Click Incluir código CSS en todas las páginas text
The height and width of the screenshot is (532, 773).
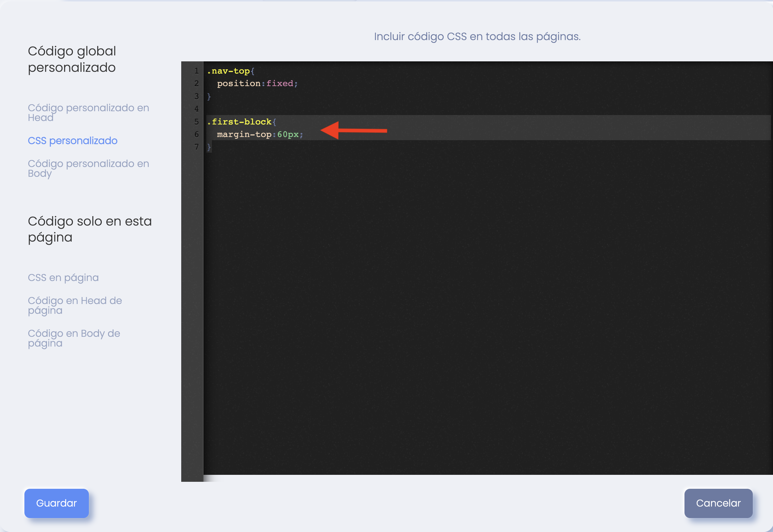[477, 37]
